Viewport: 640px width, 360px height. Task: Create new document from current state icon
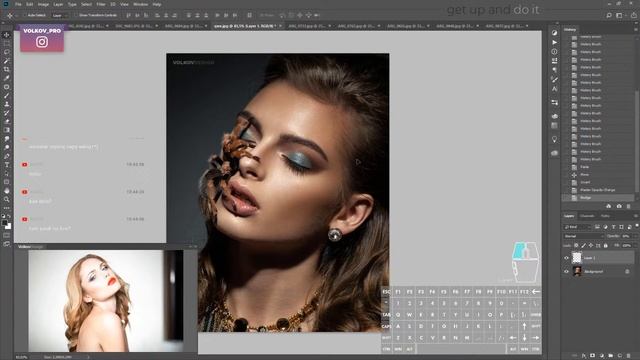[609, 206]
